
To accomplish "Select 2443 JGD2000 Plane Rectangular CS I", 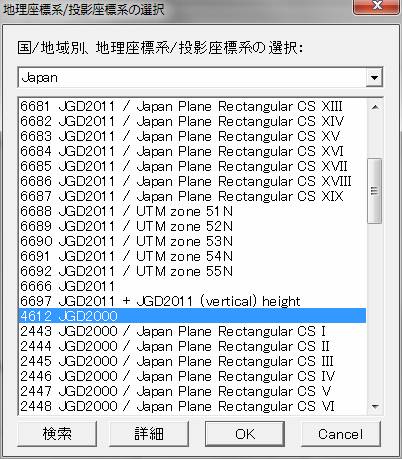I will 192,331.
